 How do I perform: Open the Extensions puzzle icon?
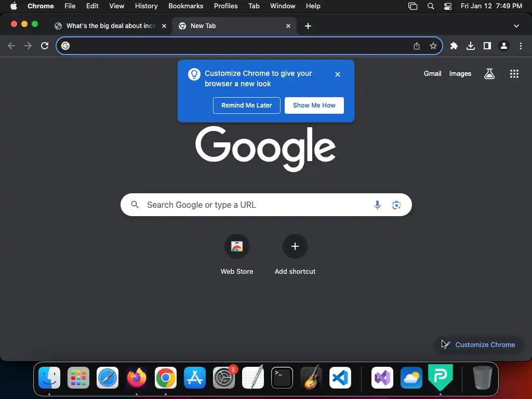pos(454,46)
